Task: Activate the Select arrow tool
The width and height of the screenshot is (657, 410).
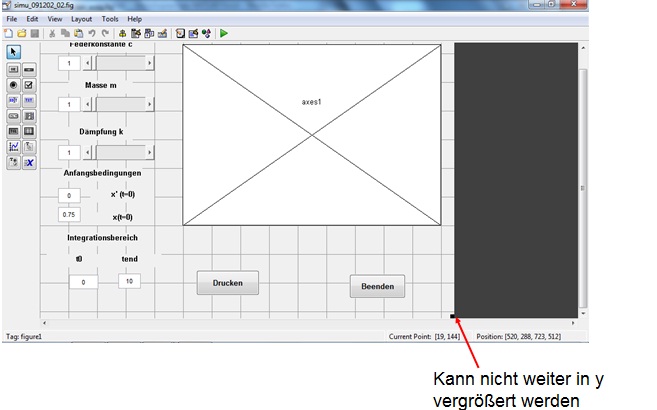Action: 14,51
